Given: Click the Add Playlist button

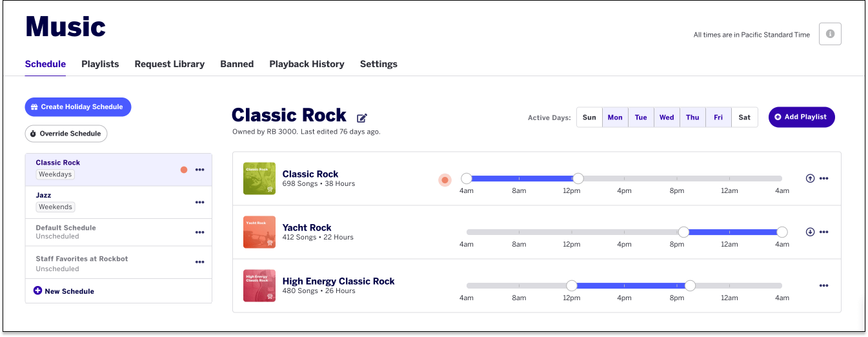Looking at the screenshot, I should point(802,117).
